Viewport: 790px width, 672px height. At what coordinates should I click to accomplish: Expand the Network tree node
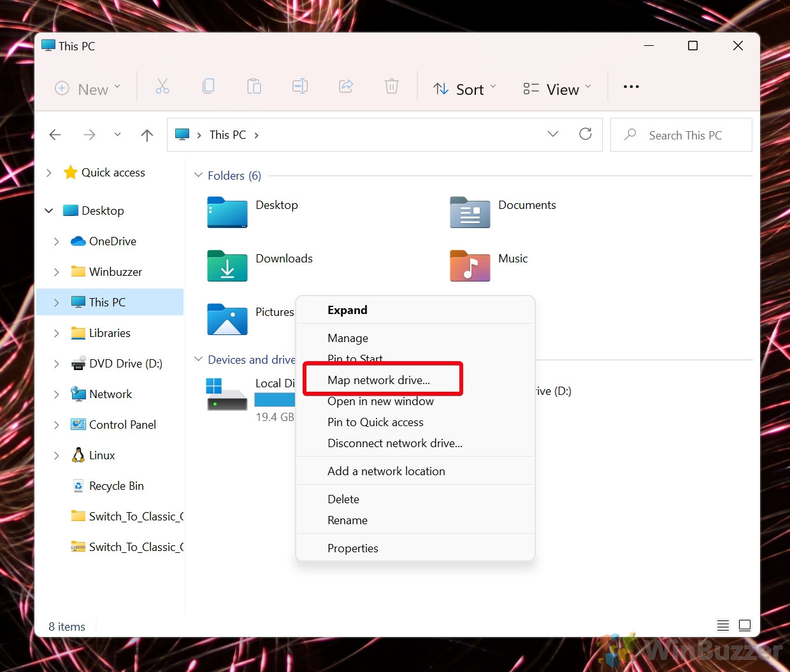coord(57,394)
